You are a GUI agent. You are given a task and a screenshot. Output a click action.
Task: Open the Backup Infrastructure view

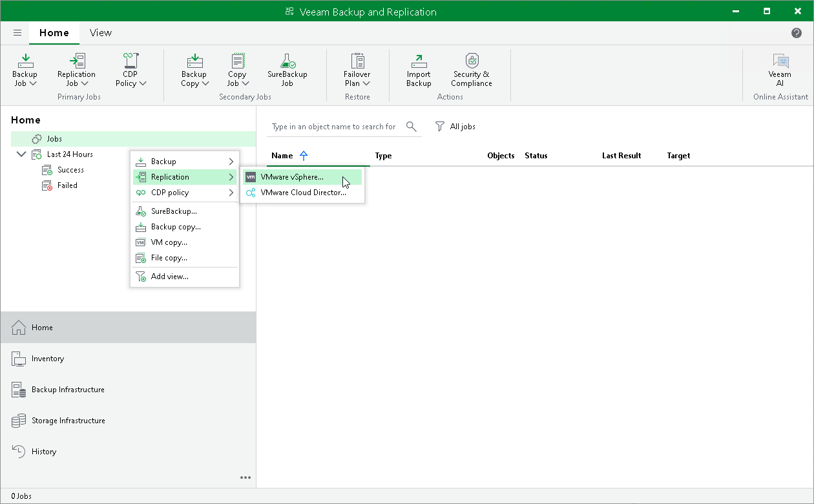pyautogui.click(x=68, y=390)
